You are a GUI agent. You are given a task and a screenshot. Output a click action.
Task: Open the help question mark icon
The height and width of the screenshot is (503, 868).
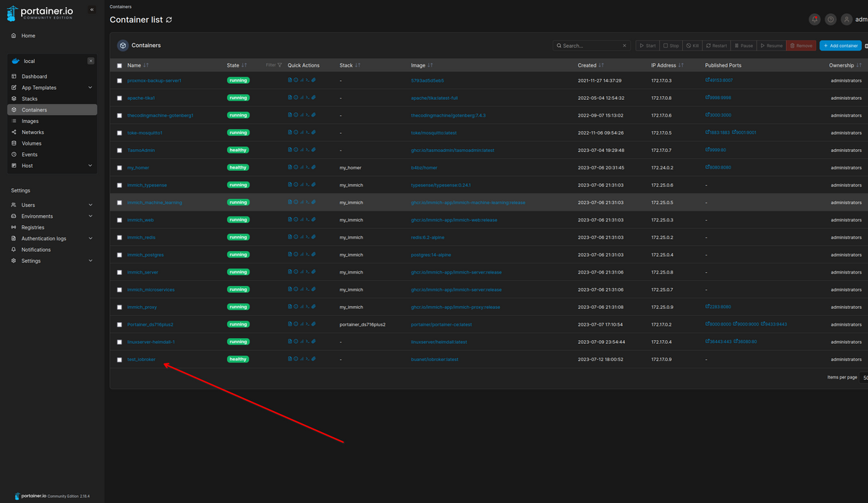830,20
